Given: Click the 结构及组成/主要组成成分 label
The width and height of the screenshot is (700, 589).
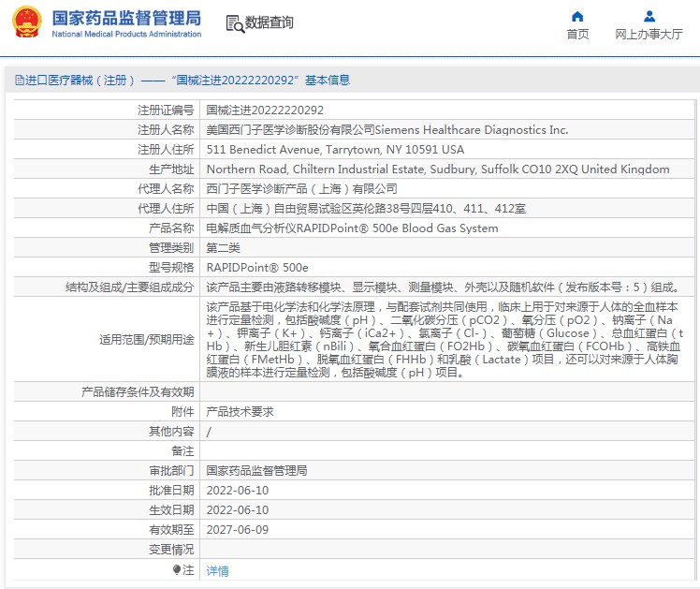Looking at the screenshot, I should click(x=129, y=287).
